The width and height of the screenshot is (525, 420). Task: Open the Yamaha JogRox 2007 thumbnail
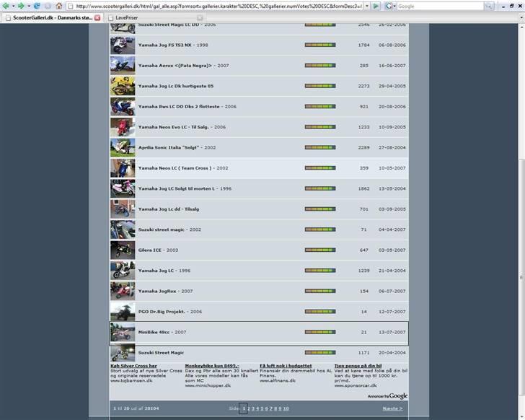123,291
